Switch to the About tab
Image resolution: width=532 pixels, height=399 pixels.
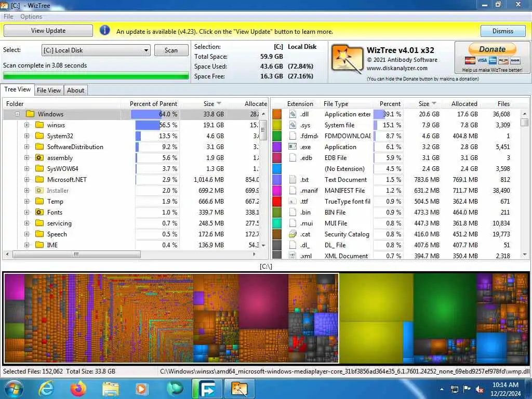coord(75,90)
